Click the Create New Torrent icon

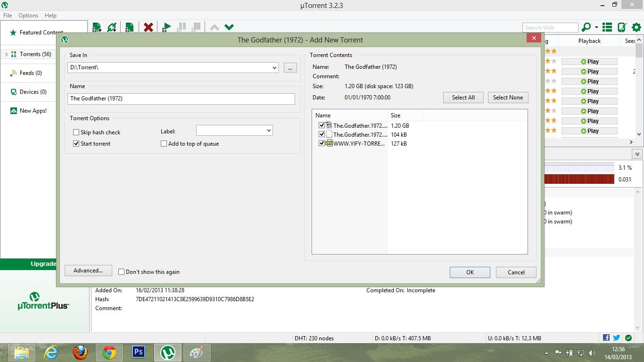point(129,27)
